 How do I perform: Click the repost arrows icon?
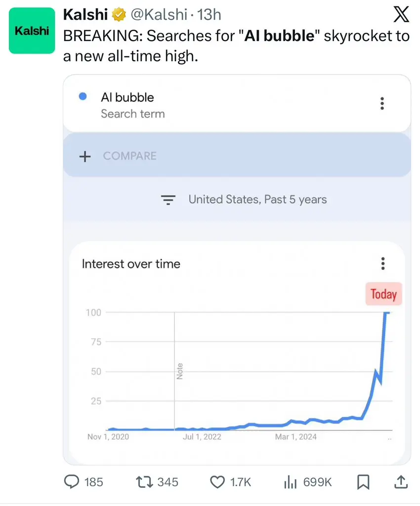pos(144,481)
